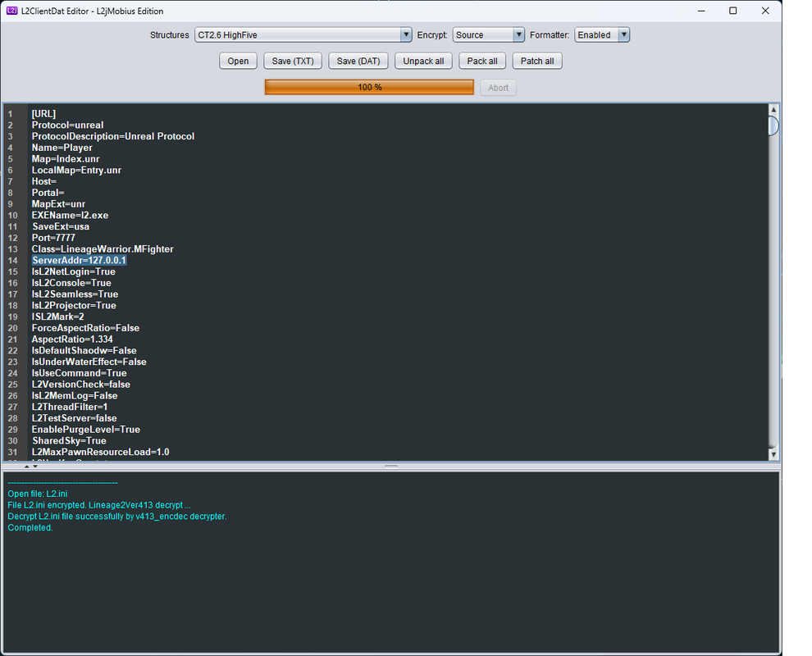Image resolution: width=812 pixels, height=656 pixels.
Task: Click the Unpack all button
Action: 423,61
